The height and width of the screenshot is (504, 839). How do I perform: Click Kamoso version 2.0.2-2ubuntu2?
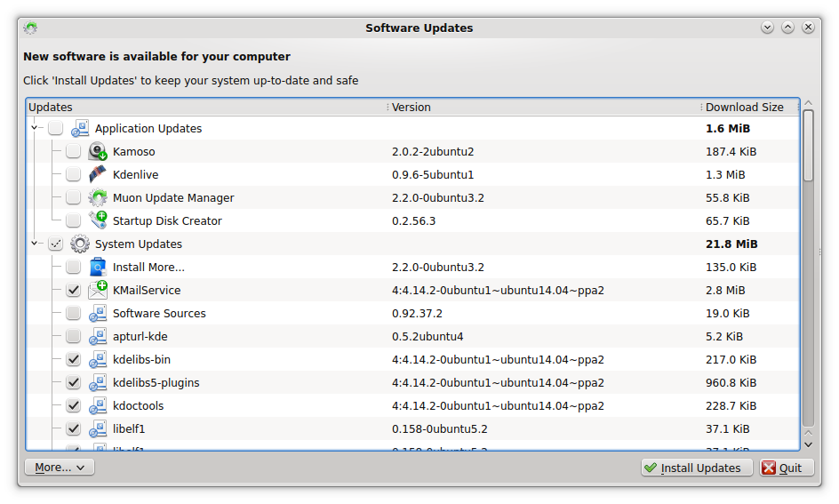[433, 152]
